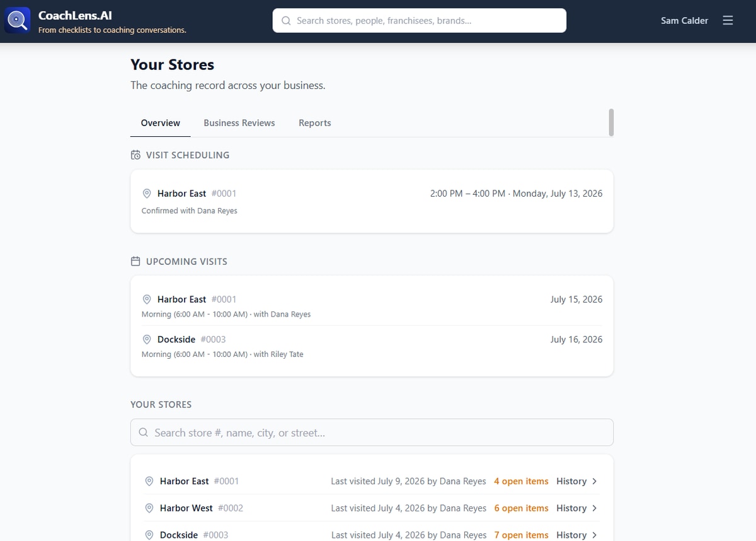Viewport: 756px width, 541px height.
Task: Click the Morning slot text with Riley Tate
Action: coord(222,354)
